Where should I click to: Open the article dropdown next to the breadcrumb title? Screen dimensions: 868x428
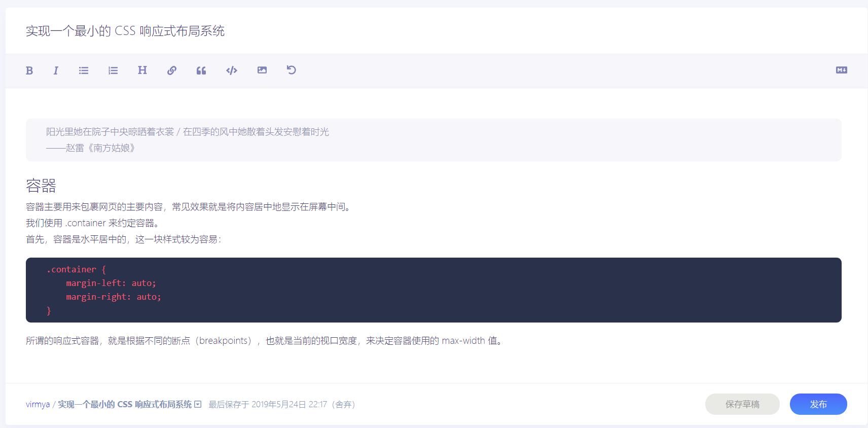coord(198,404)
